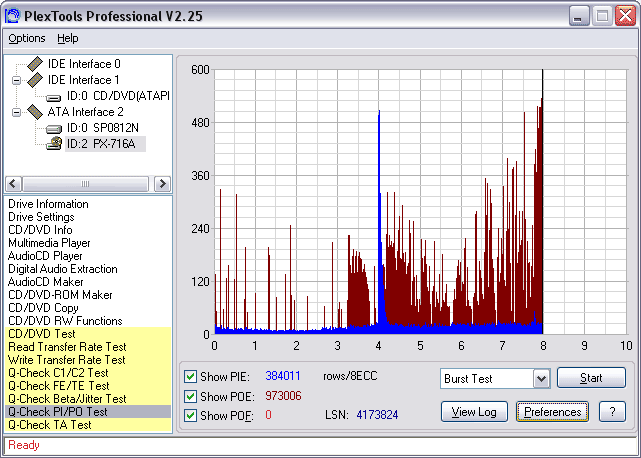The width and height of the screenshot is (641, 458).
Task: Close the PlexTools window
Action: click(x=625, y=16)
